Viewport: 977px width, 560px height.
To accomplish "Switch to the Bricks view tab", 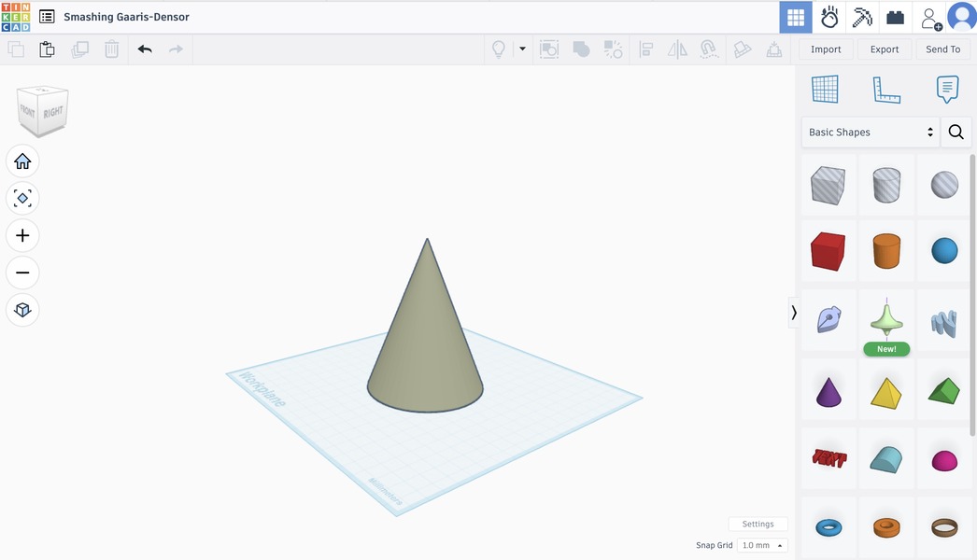I will point(896,17).
